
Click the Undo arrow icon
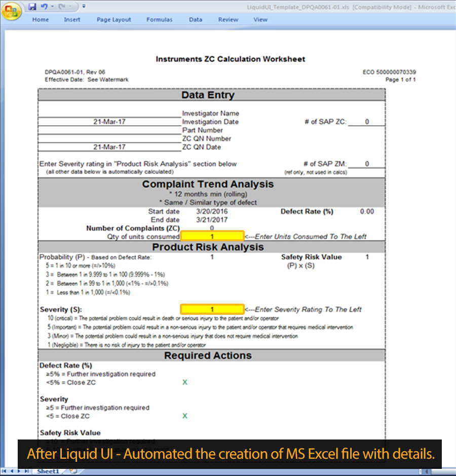tap(44, 7)
